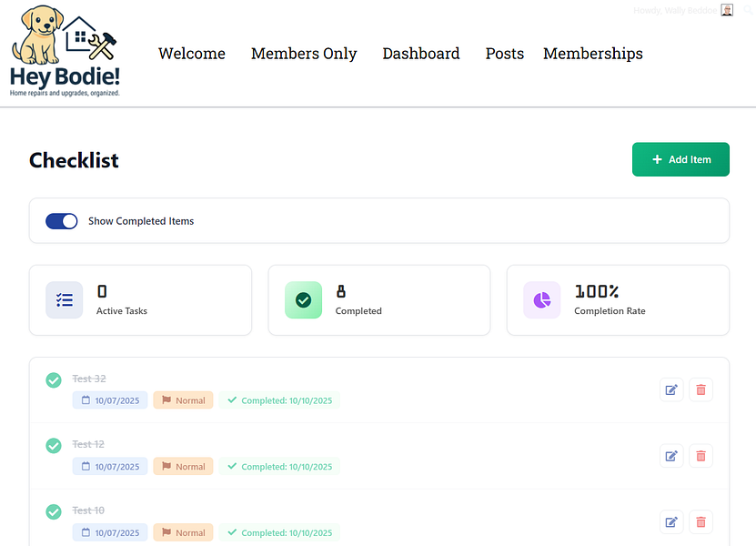Click the Add Item button
The height and width of the screenshot is (546, 756).
pos(680,159)
